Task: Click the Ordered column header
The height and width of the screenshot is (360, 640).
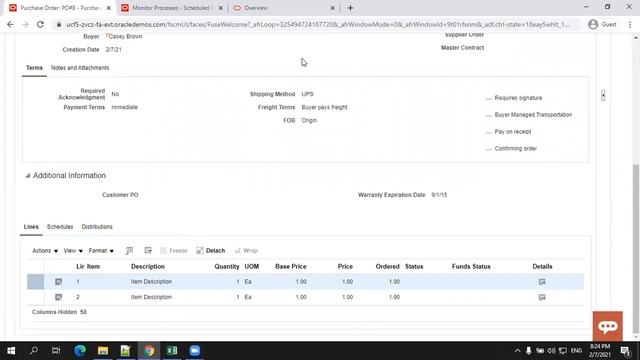Action: [x=387, y=267]
